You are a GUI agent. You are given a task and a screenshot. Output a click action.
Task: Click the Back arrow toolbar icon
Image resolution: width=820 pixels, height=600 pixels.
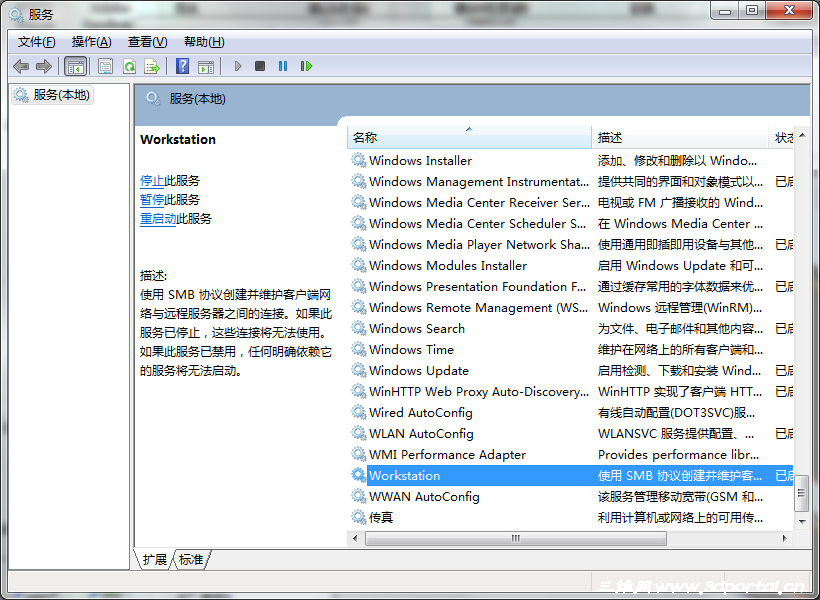click(x=21, y=66)
